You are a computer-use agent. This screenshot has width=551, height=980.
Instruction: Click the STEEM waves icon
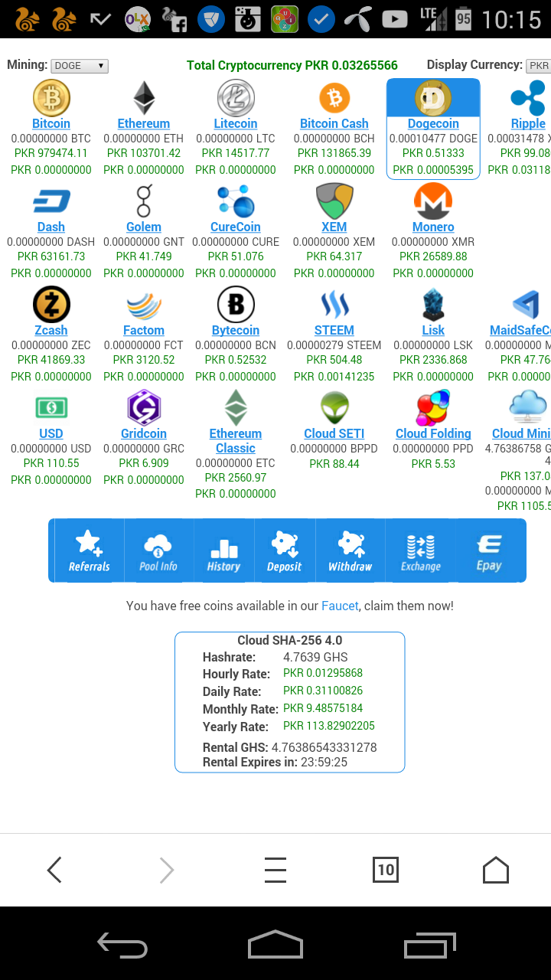coord(334,305)
